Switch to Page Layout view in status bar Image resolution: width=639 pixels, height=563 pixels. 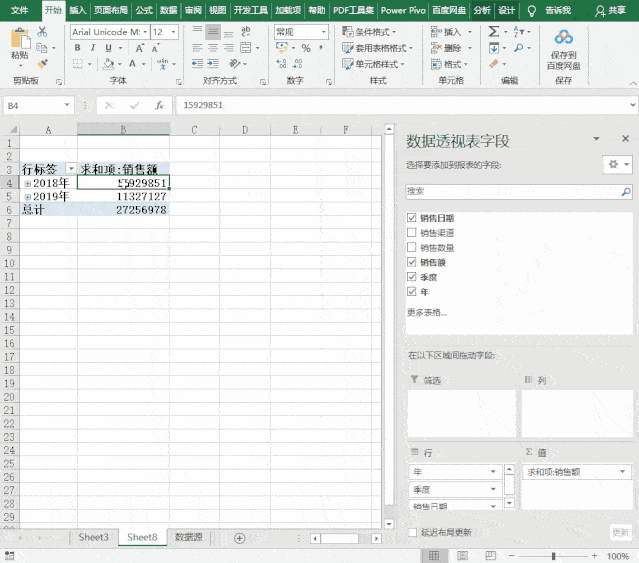pos(460,555)
